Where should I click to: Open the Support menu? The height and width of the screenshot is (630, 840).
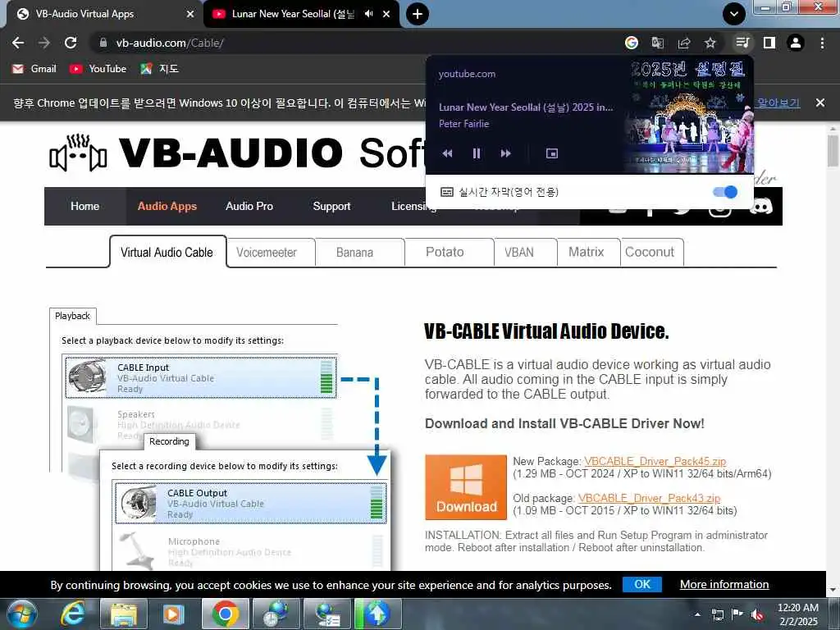(x=331, y=206)
